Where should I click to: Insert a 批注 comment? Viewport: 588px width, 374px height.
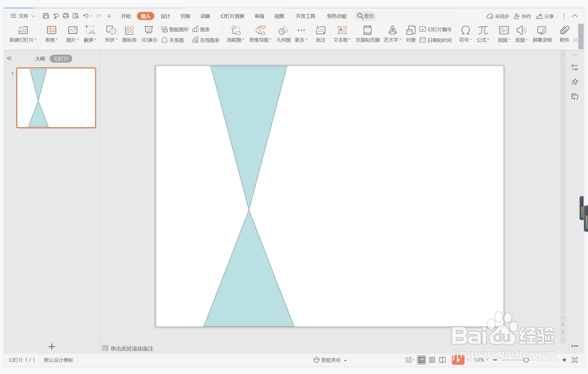click(x=320, y=34)
